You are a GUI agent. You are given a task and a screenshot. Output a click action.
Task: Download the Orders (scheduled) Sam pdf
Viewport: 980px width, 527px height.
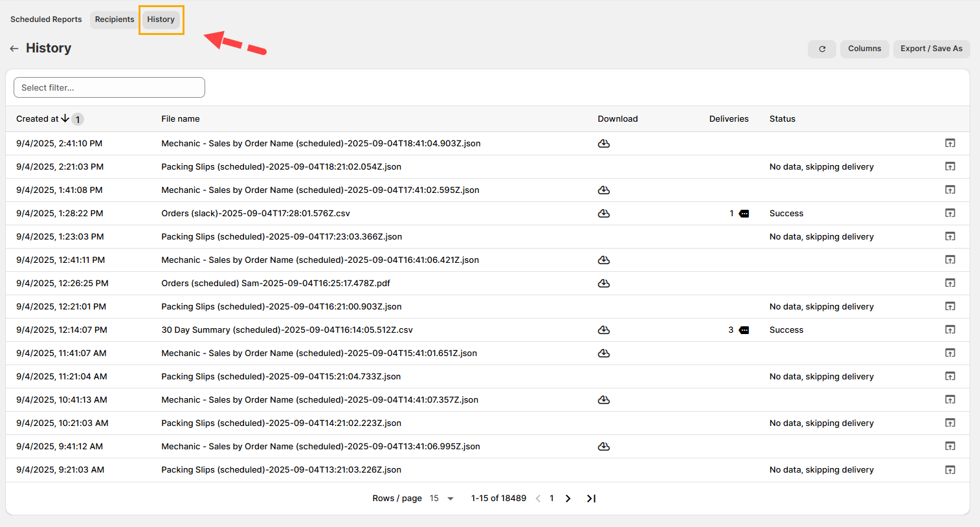click(x=603, y=284)
